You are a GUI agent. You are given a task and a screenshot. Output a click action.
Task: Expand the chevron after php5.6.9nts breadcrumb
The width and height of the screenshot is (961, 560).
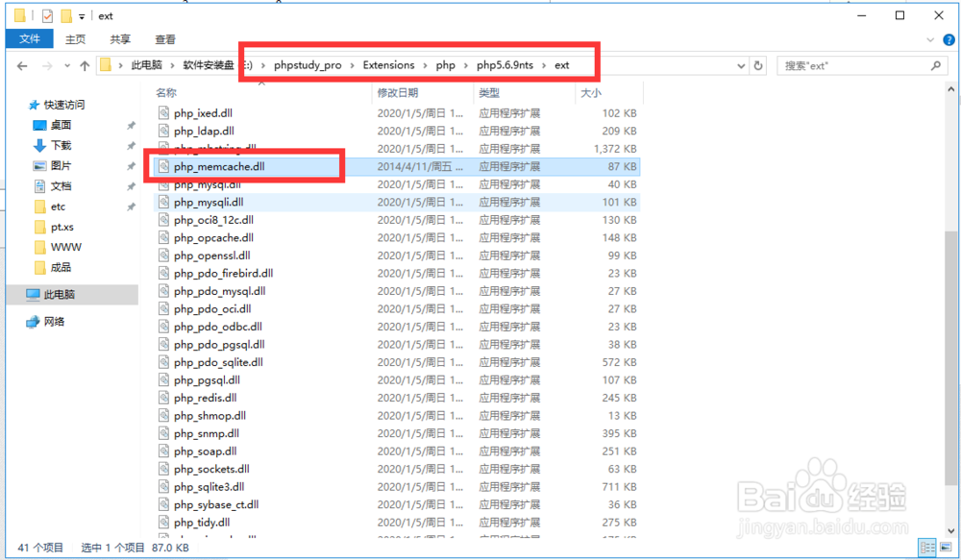544,65
